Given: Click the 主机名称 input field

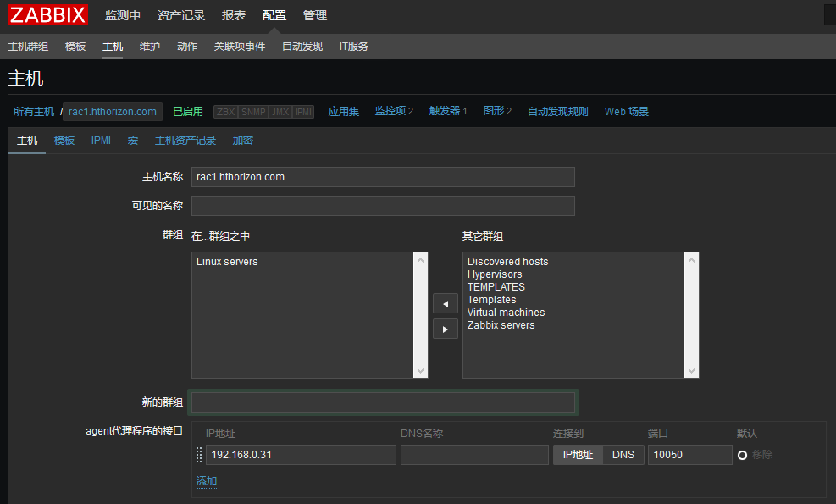Looking at the screenshot, I should tap(383, 177).
